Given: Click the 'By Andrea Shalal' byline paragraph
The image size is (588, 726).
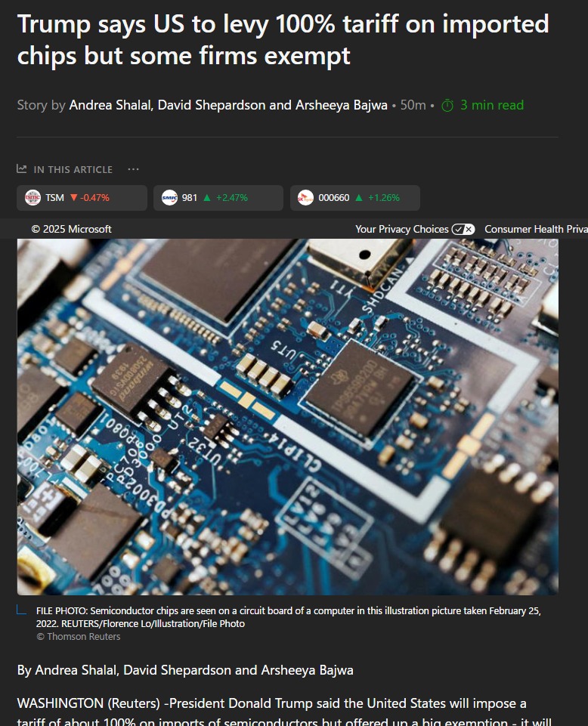Looking at the screenshot, I should tap(185, 670).
